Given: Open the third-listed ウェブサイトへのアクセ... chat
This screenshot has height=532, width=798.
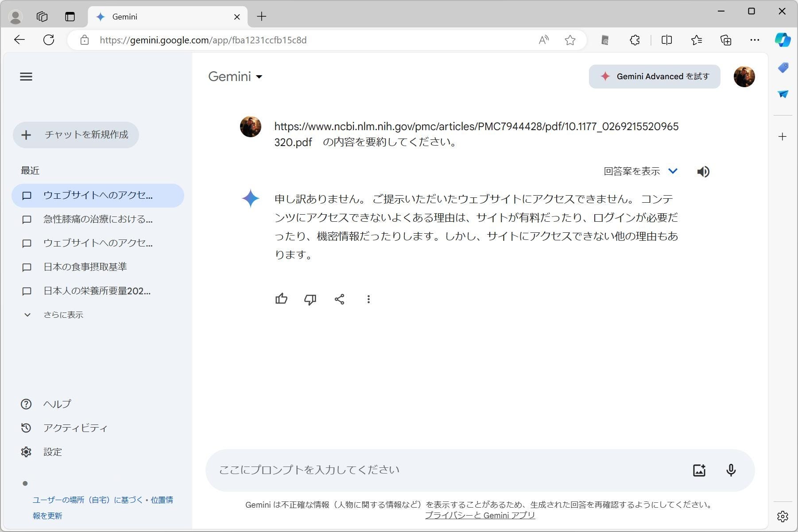Looking at the screenshot, I should [98, 243].
